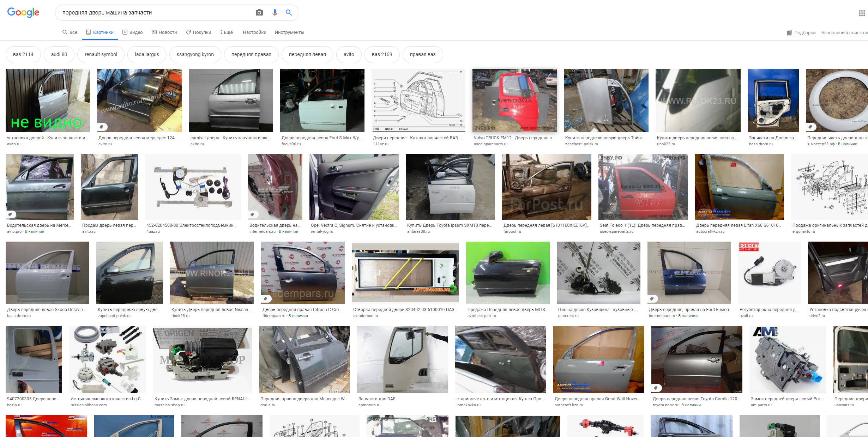
Task: Click the tag badge on Toyota Corolla door image
Action: coord(656,388)
